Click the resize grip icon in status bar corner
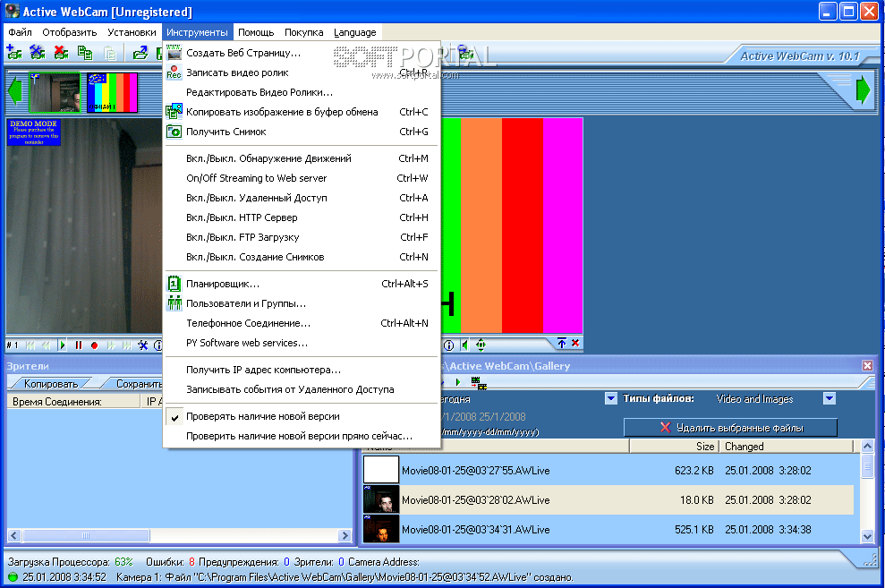 point(871,558)
